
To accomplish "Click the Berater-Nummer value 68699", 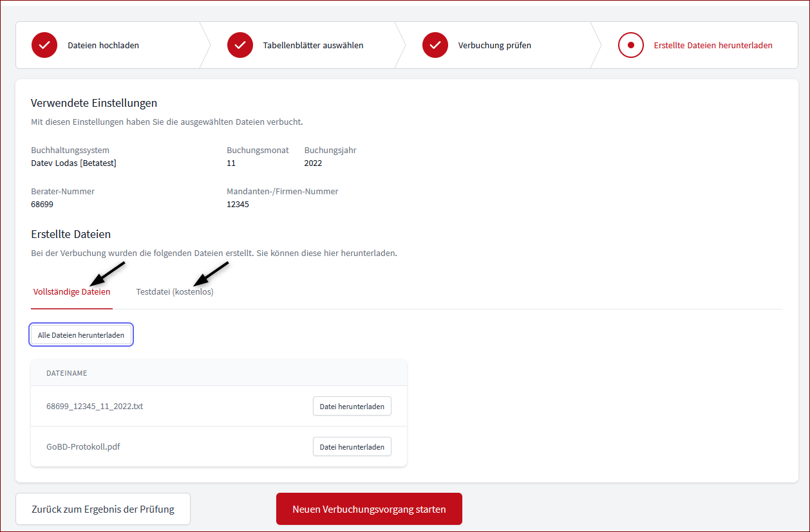I will [42, 205].
